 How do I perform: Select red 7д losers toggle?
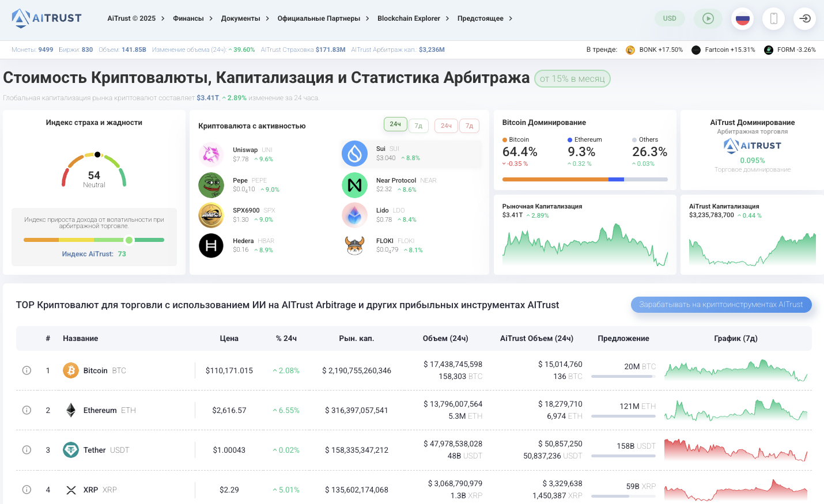coord(469,126)
